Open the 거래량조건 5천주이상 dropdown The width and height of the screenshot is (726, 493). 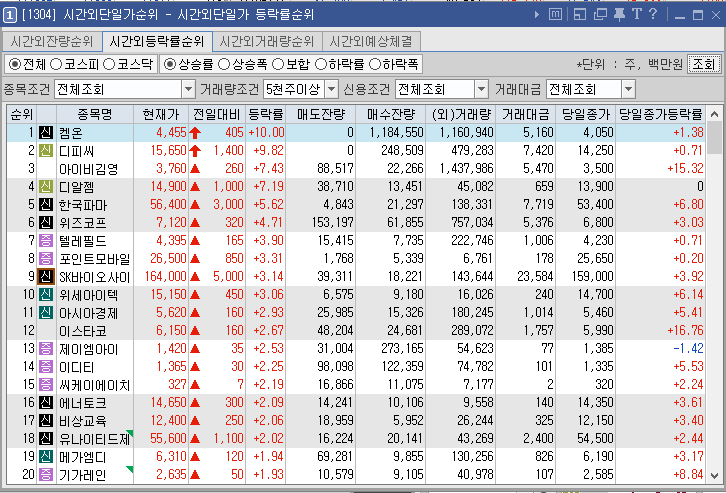[332, 89]
